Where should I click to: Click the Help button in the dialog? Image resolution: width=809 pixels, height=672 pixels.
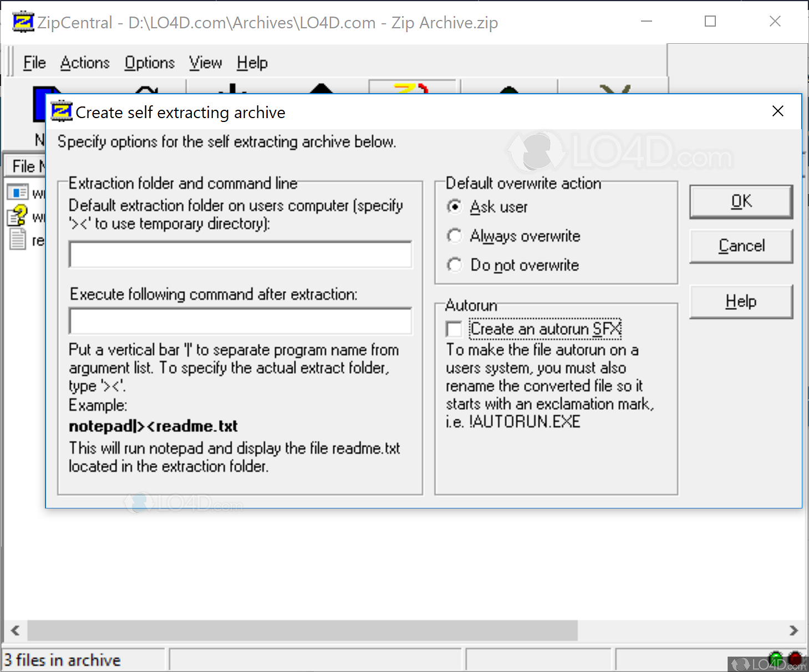(x=741, y=302)
